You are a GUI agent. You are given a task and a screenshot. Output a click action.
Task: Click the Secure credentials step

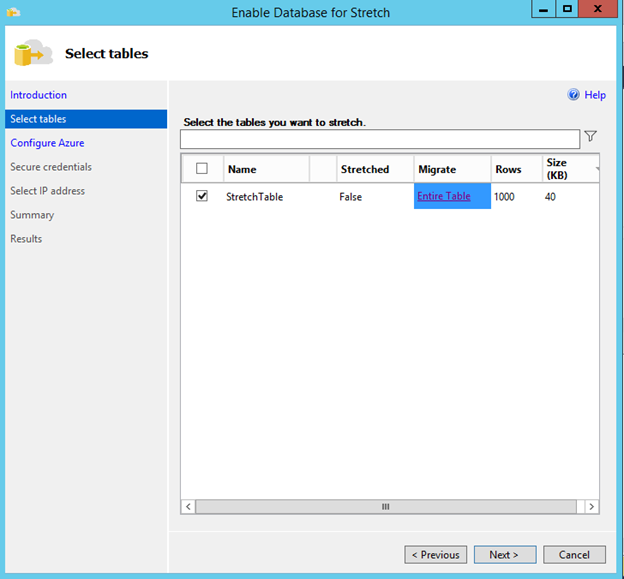pyautogui.click(x=51, y=167)
